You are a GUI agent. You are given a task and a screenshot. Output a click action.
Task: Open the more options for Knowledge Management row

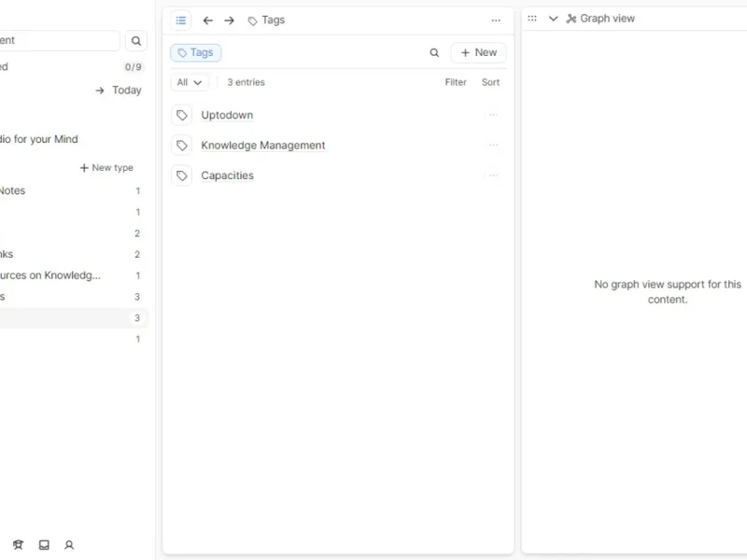(494, 145)
